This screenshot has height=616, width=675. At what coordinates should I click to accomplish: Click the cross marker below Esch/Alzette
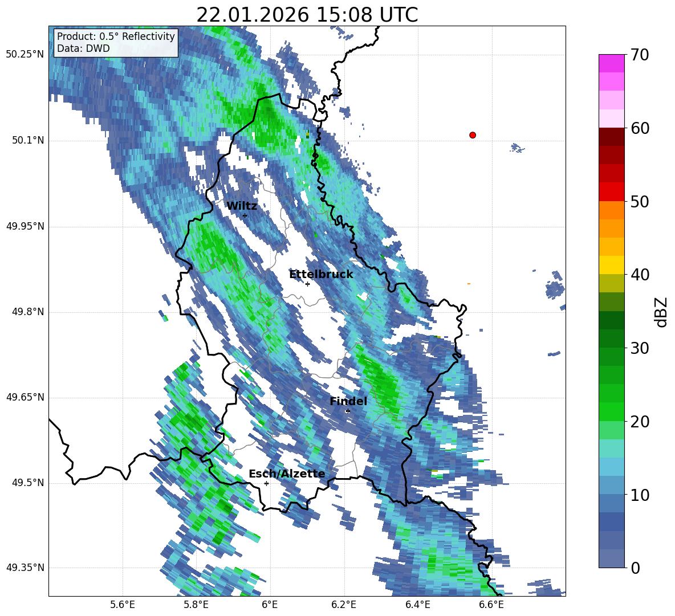click(266, 483)
